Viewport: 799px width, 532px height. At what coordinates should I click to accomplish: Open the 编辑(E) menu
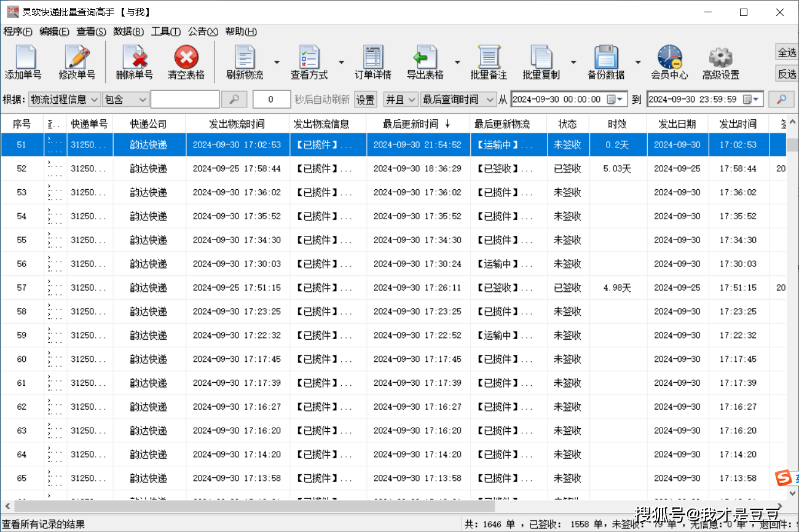click(54, 32)
